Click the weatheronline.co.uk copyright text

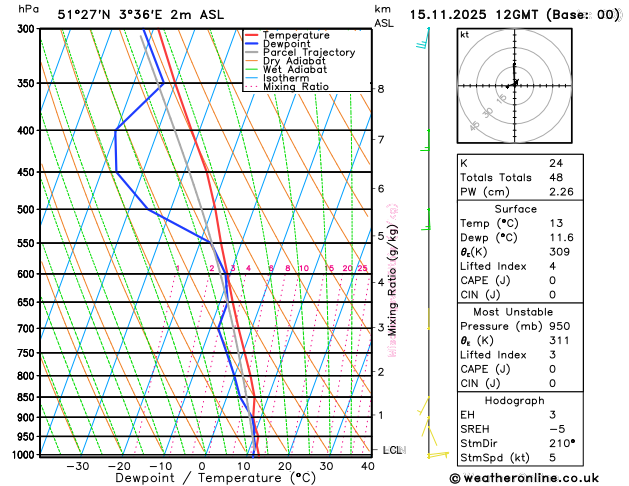point(524,478)
